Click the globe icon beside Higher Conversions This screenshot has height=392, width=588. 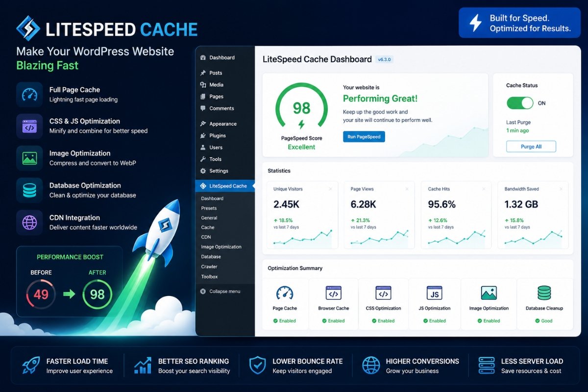point(371,366)
